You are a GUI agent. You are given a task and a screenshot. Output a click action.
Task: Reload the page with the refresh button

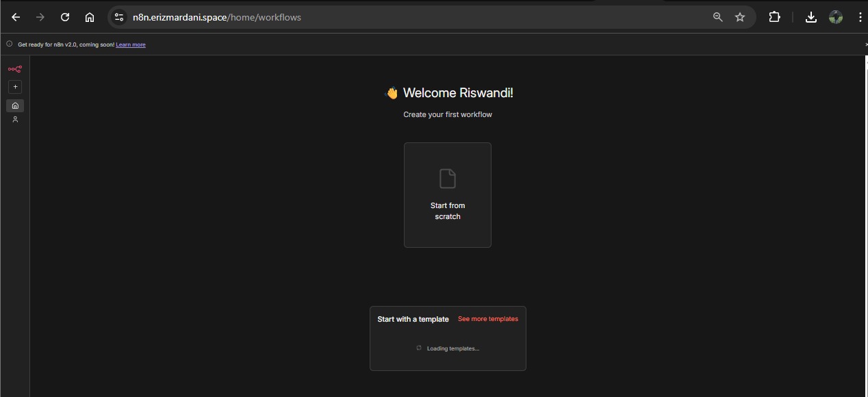point(65,17)
